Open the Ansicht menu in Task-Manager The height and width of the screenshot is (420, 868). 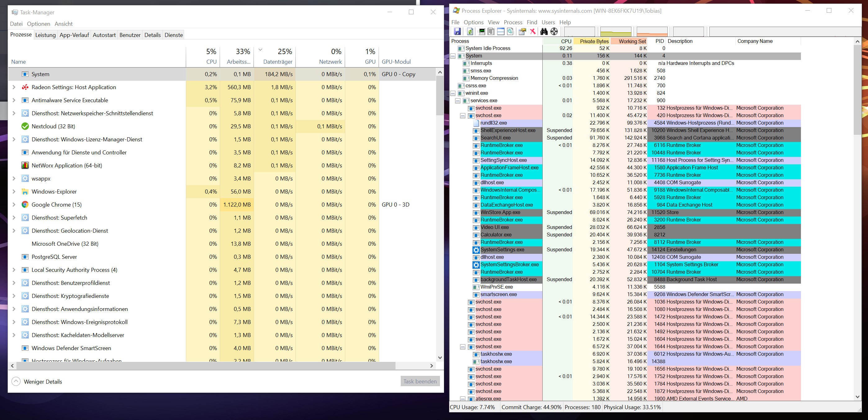pos(63,24)
